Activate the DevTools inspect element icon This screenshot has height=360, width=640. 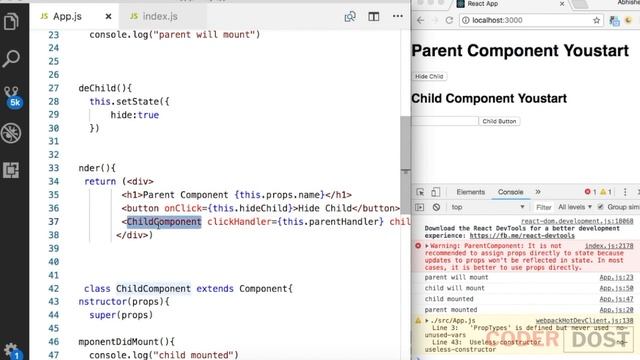(x=420, y=192)
